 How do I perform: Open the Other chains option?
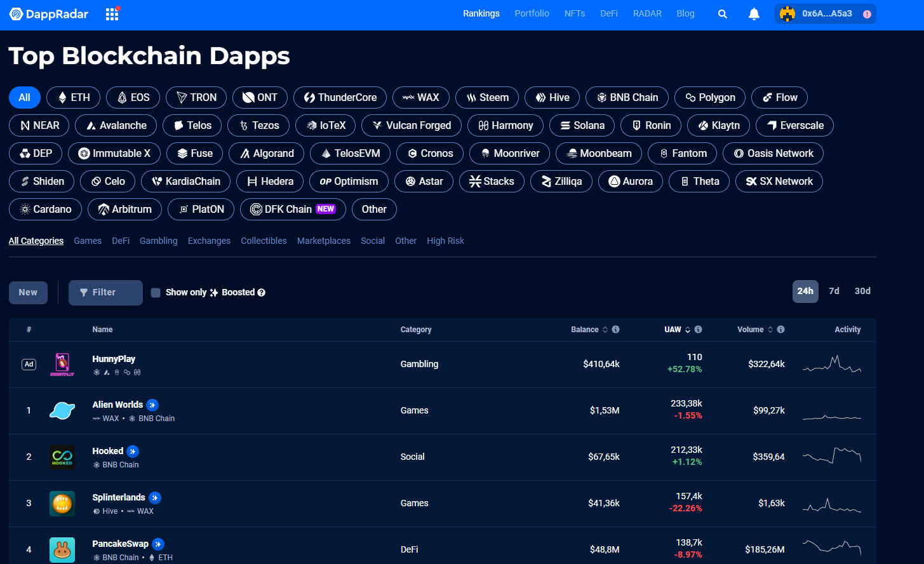[374, 209]
